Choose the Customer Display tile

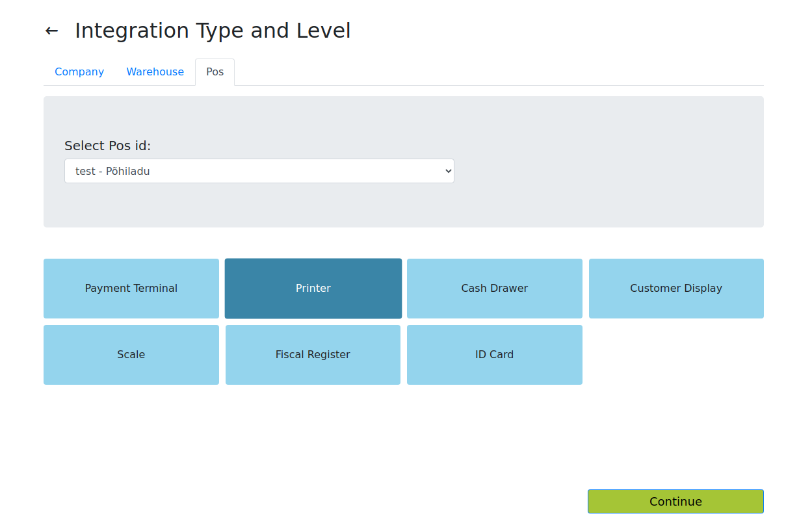pos(676,289)
